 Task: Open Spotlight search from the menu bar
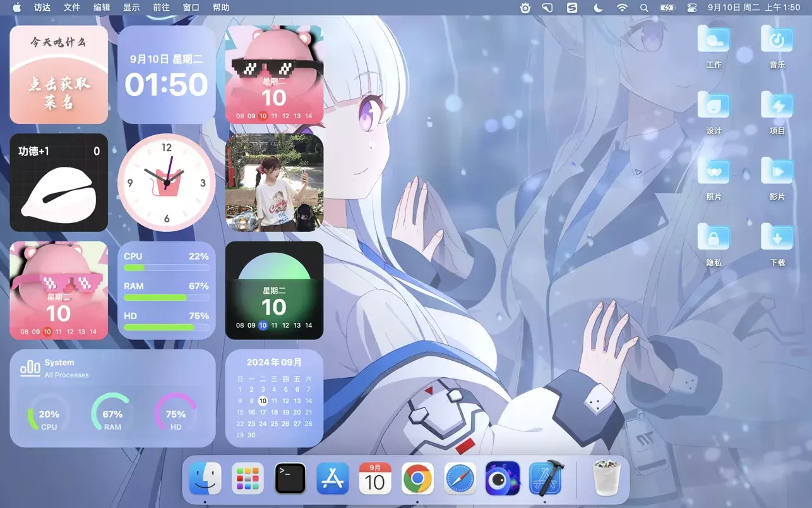tap(644, 8)
